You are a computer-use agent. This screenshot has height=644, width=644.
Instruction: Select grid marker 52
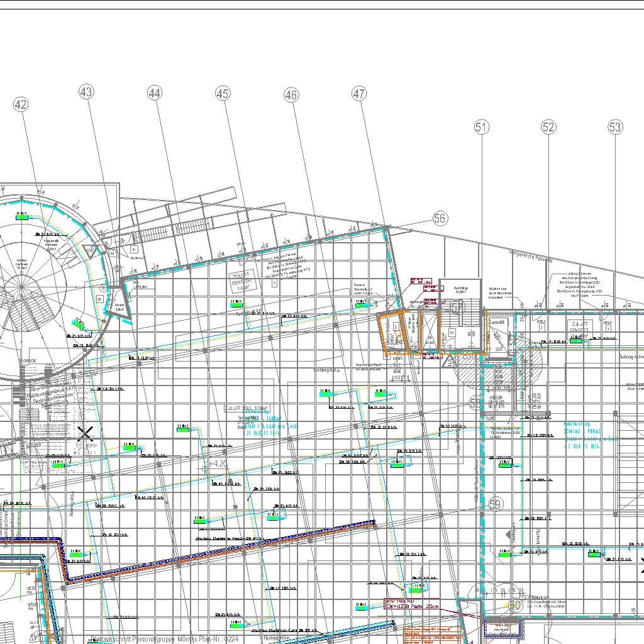pyautogui.click(x=548, y=127)
